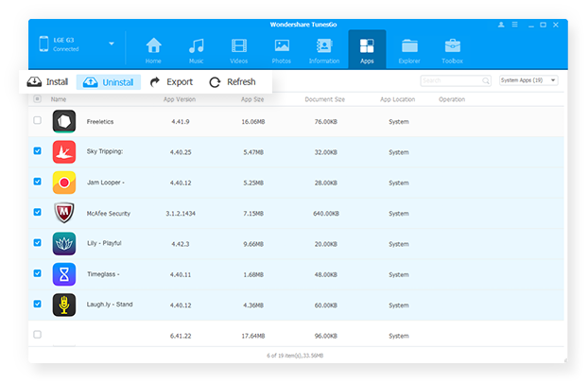The height and width of the screenshot is (384, 588).
Task: Click the Wondershare TunesGo title text
Action: (303, 25)
